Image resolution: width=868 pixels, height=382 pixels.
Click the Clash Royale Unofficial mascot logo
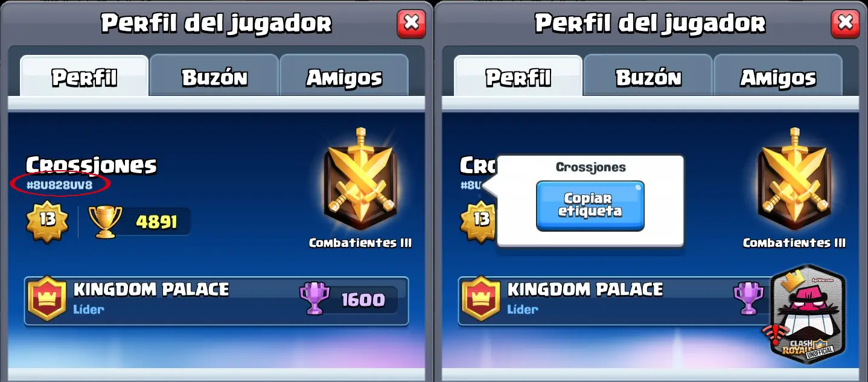806,314
